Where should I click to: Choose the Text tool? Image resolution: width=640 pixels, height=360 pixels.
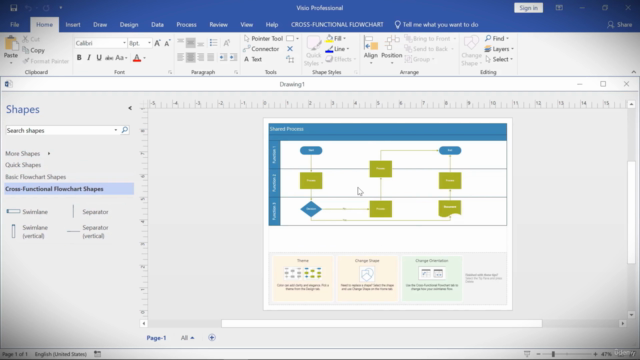[x=253, y=59]
